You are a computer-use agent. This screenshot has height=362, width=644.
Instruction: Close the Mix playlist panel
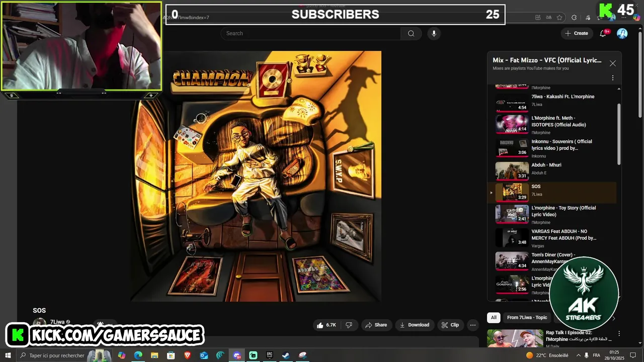[x=612, y=63]
